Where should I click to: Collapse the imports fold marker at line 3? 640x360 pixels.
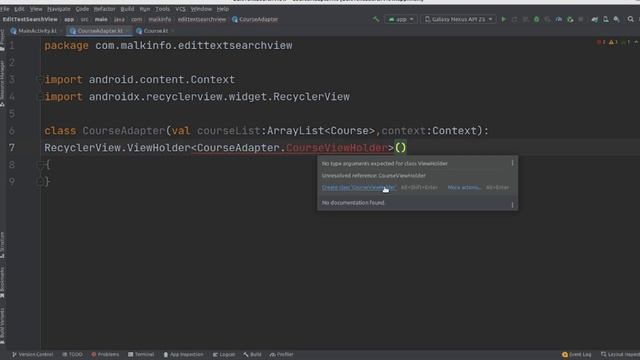(40, 80)
